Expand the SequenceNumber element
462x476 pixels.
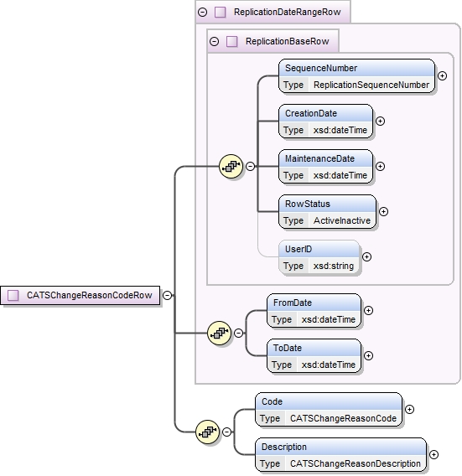(x=442, y=75)
